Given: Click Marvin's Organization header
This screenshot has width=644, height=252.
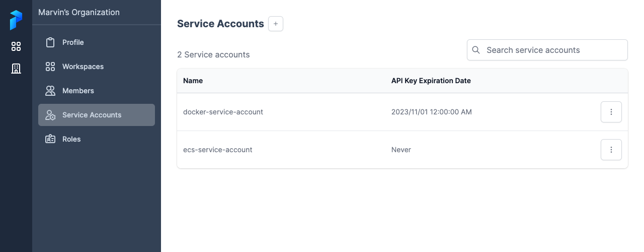Looking at the screenshot, I should pos(79,12).
